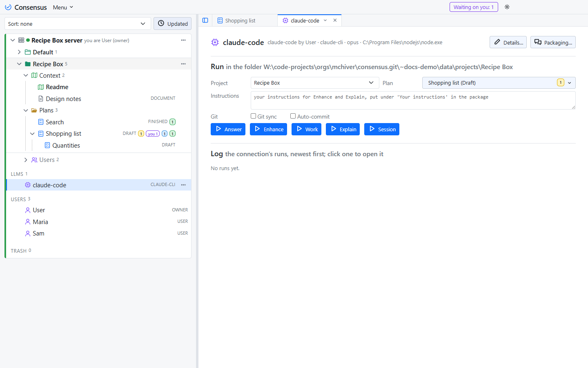Run the Enhance action
Screen dimensions: 588x368
point(268,129)
